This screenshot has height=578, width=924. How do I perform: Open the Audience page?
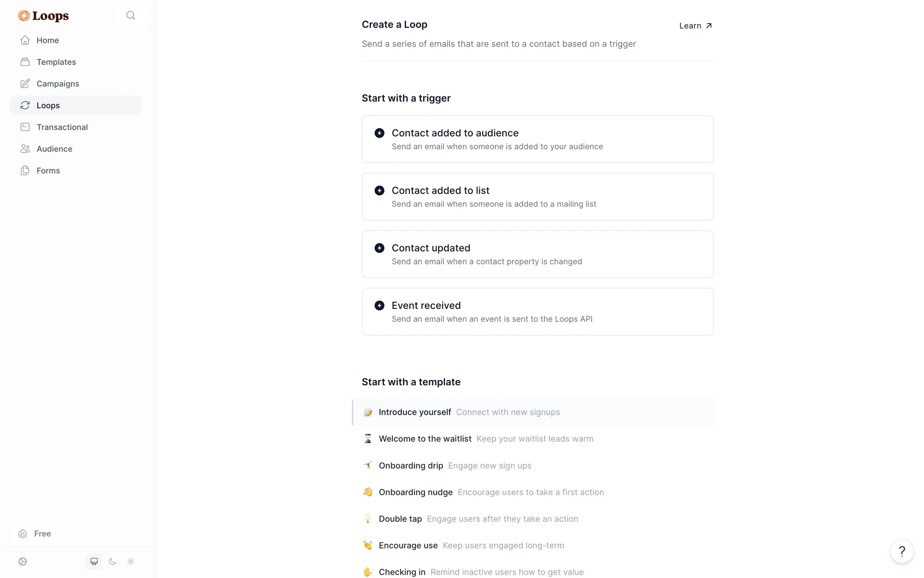54,149
